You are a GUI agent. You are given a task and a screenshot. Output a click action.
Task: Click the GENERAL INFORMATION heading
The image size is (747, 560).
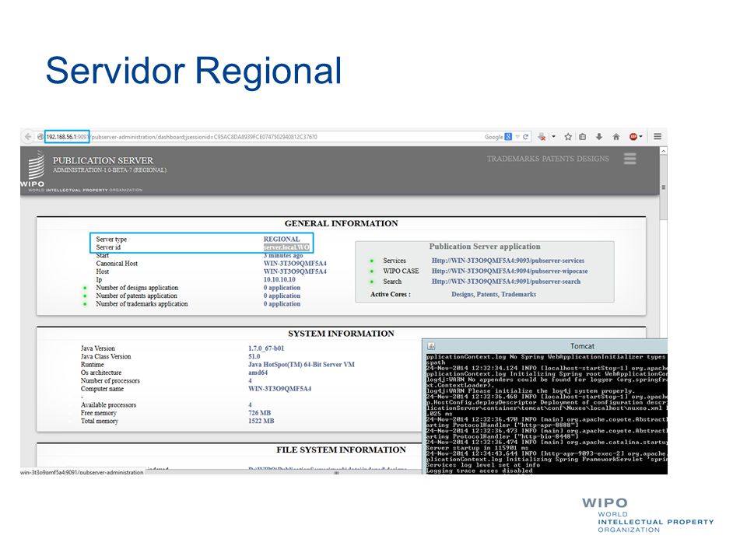point(341,223)
